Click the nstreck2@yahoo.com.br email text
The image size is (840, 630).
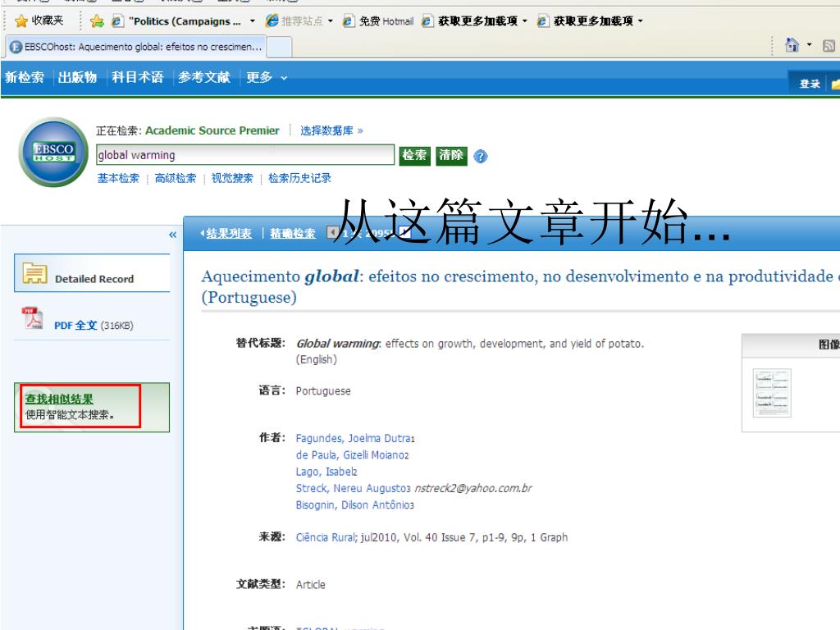pos(473,488)
